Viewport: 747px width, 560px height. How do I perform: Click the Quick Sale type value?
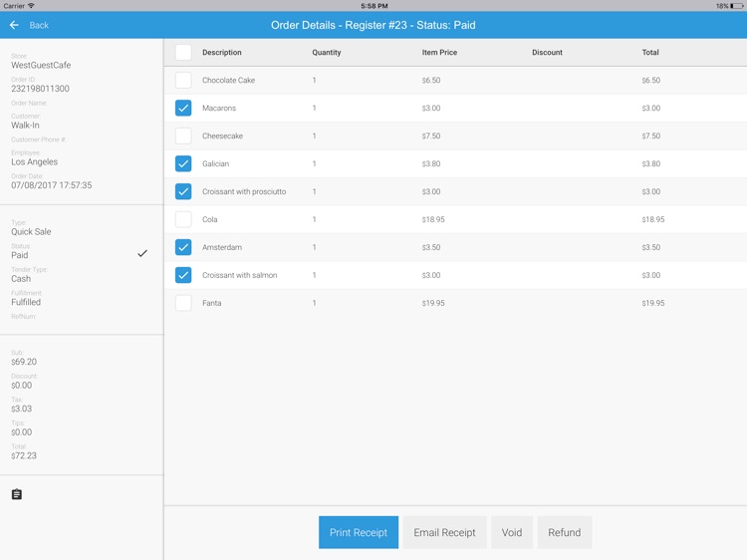[31, 231]
